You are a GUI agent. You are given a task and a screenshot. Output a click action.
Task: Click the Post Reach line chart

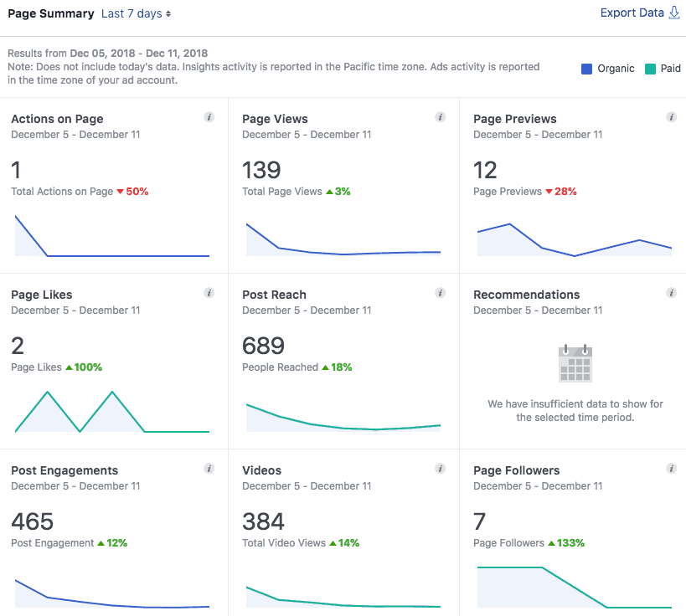pos(343,418)
